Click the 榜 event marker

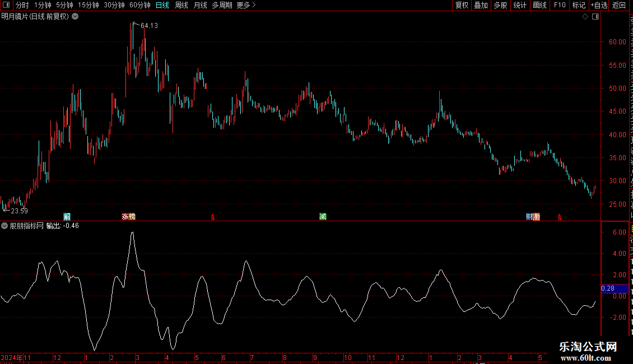[132, 217]
